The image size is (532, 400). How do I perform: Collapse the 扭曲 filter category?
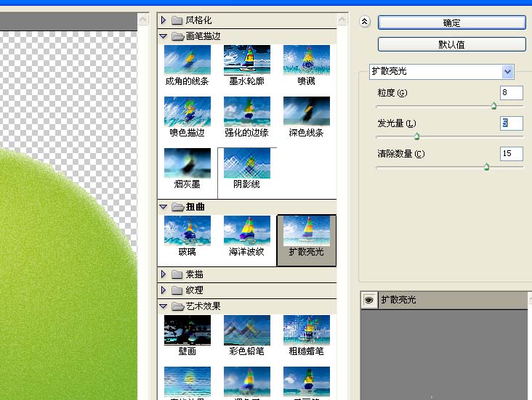tap(164, 207)
